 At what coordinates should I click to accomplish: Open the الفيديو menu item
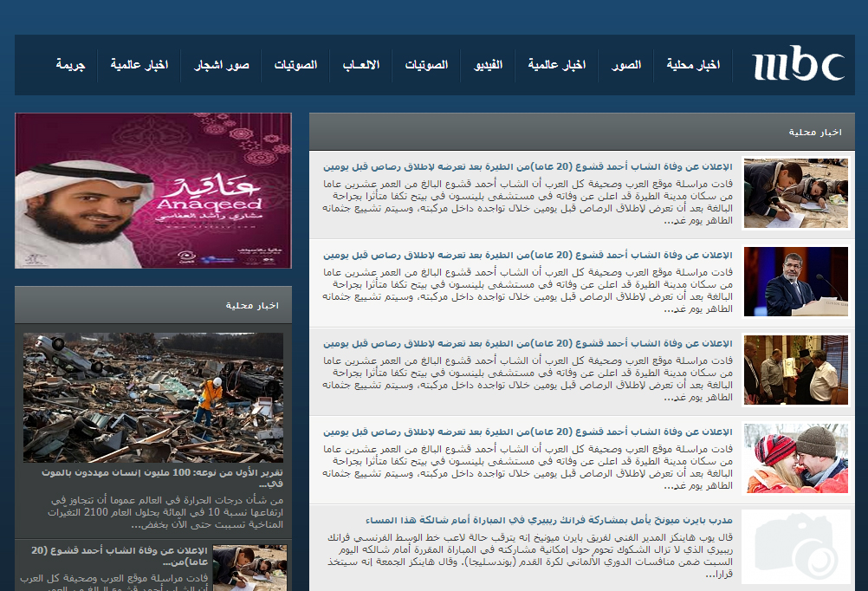(x=488, y=65)
